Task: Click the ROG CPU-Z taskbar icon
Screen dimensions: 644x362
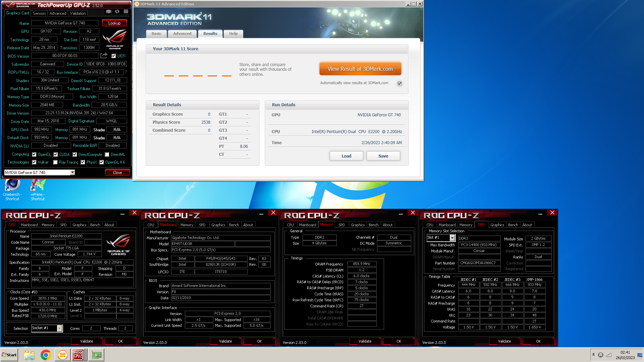Action: click(x=78, y=355)
